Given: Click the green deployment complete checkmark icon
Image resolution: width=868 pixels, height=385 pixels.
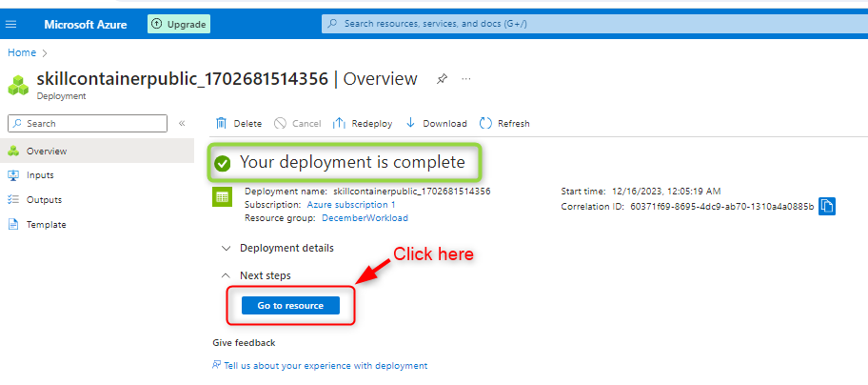Looking at the screenshot, I should [x=223, y=163].
